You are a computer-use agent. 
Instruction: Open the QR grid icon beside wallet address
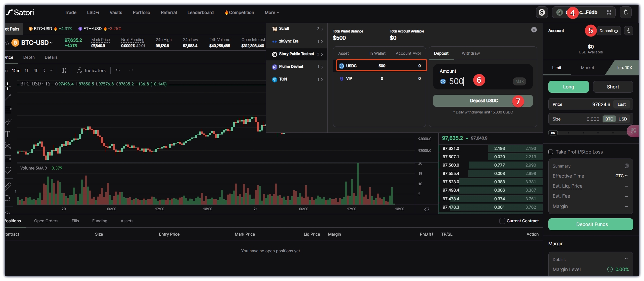(609, 13)
